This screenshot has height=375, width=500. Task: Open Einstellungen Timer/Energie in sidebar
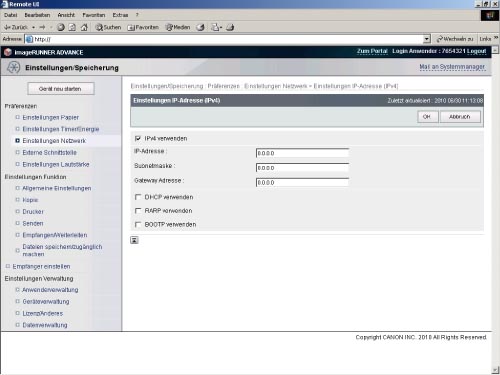61,129
